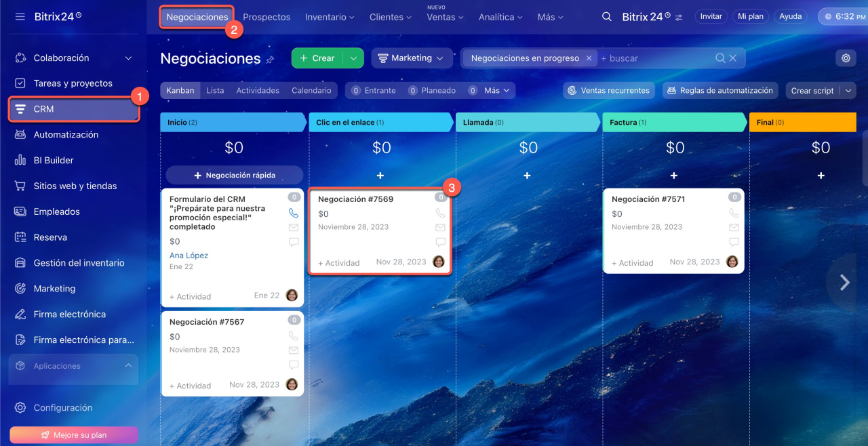This screenshot has height=446, width=868.
Task: Click the buscar search input field
Action: tap(654, 58)
